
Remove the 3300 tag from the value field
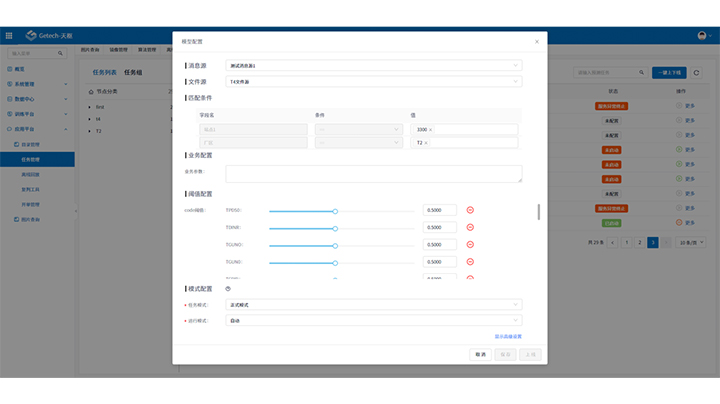tap(431, 130)
